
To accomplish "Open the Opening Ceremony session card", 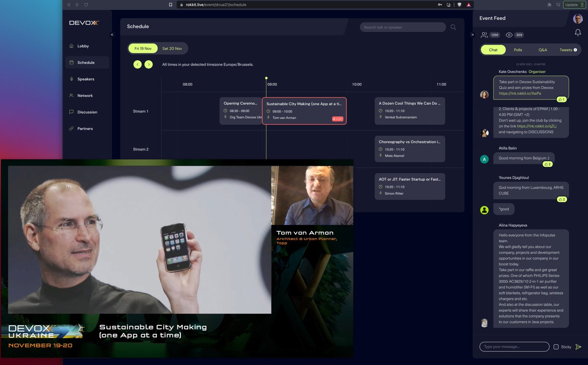I will pos(241,111).
